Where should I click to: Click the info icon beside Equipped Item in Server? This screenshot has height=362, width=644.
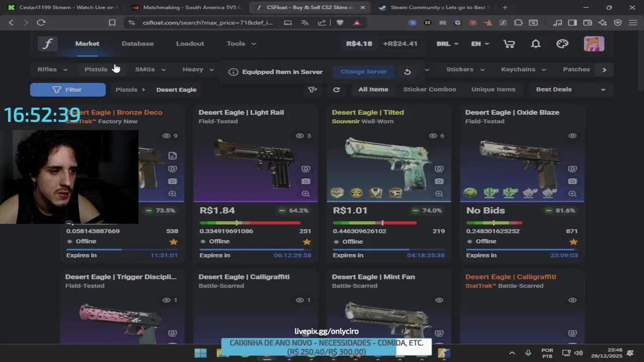[233, 72]
